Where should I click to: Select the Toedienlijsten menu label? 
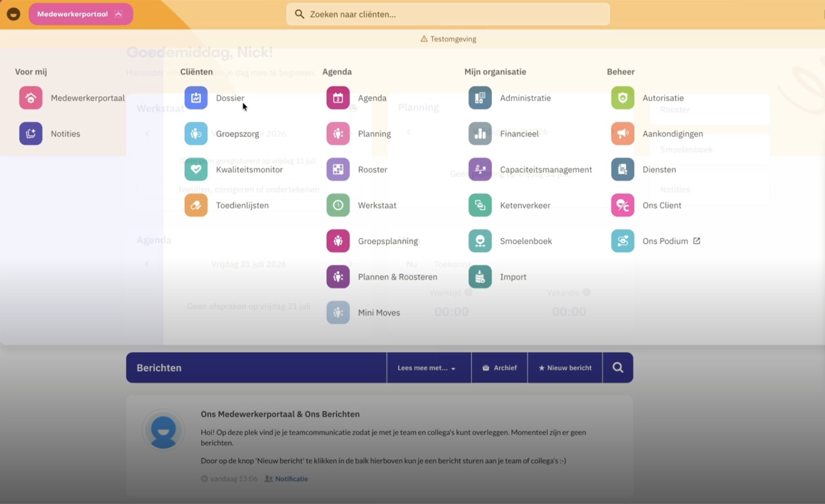[x=242, y=205]
